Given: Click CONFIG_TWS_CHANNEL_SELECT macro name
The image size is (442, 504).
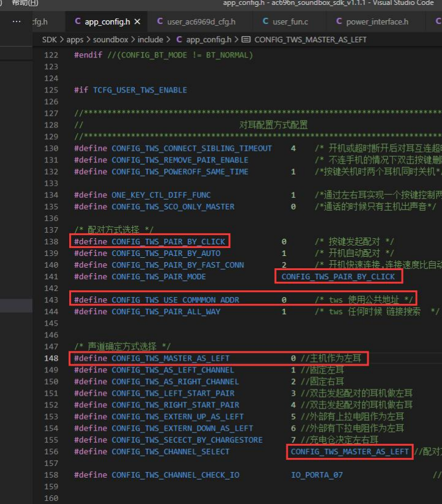Looking at the screenshot, I should tap(171, 451).
